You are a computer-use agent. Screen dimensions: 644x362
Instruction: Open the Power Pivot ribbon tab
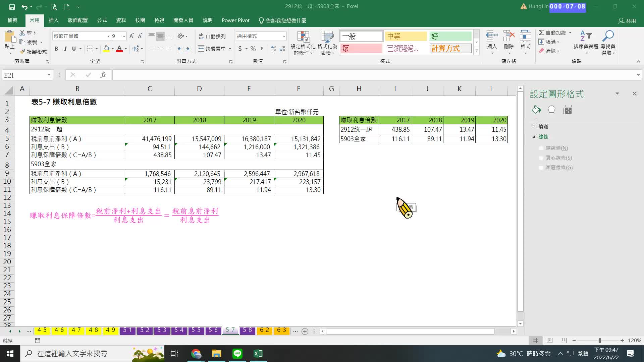235,20
